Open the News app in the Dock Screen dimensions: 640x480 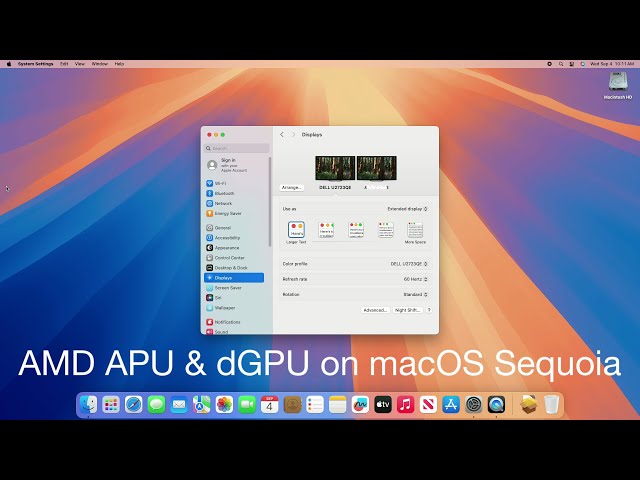point(428,404)
